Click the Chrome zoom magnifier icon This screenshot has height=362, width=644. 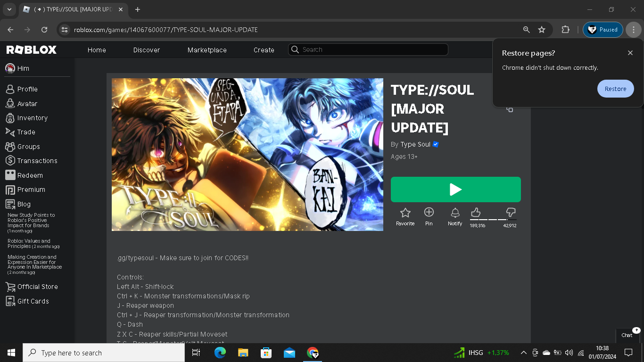tap(527, 30)
